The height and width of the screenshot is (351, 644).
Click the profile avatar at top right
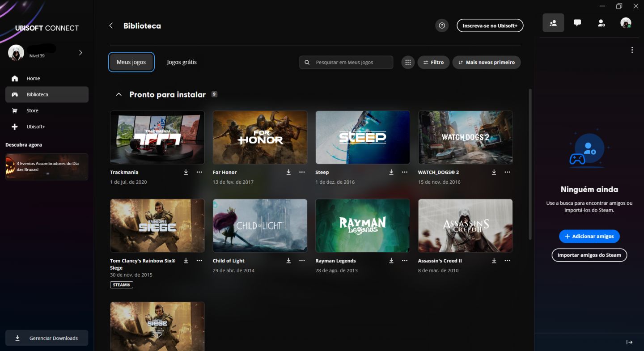click(626, 23)
